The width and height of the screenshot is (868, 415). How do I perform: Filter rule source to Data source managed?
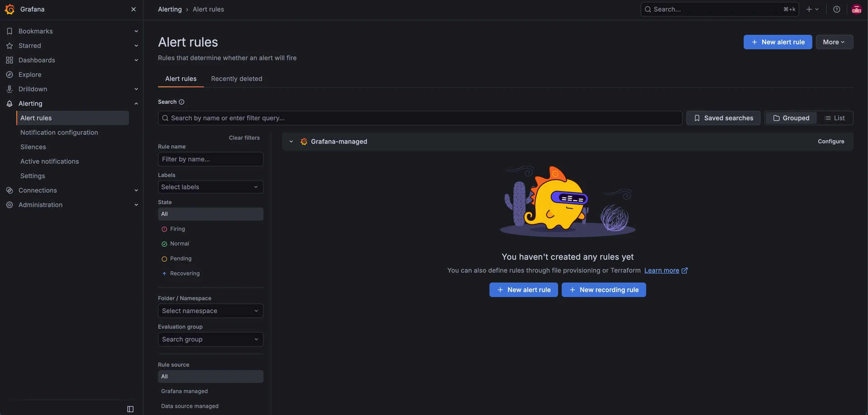pyautogui.click(x=211, y=406)
